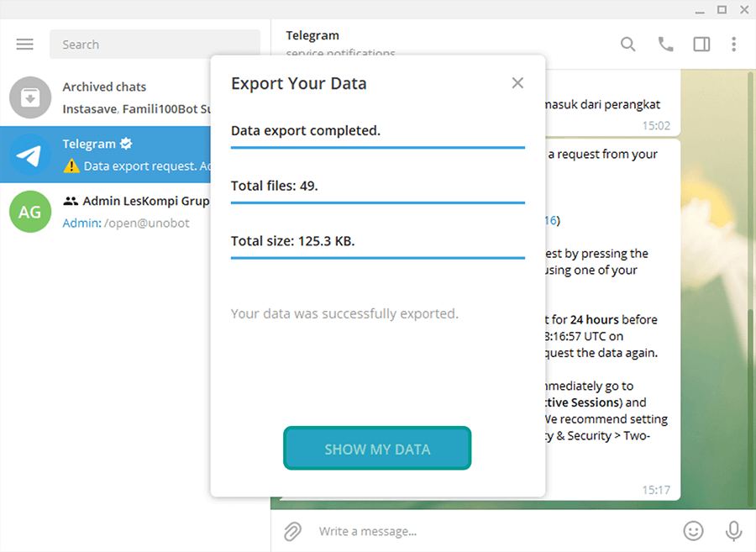This screenshot has width=756, height=552.
Task: Record a voice message with microphone
Action: coord(733,531)
